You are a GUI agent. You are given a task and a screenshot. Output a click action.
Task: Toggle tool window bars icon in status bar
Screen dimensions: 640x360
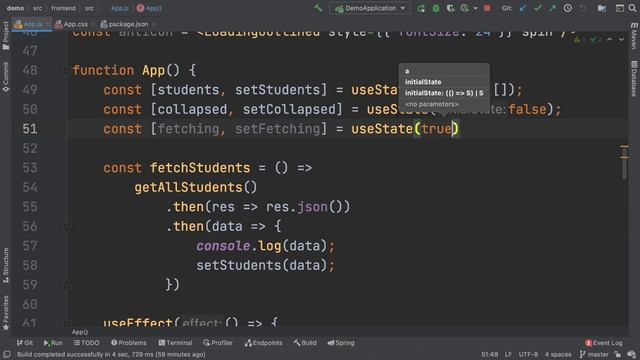(x=7, y=354)
